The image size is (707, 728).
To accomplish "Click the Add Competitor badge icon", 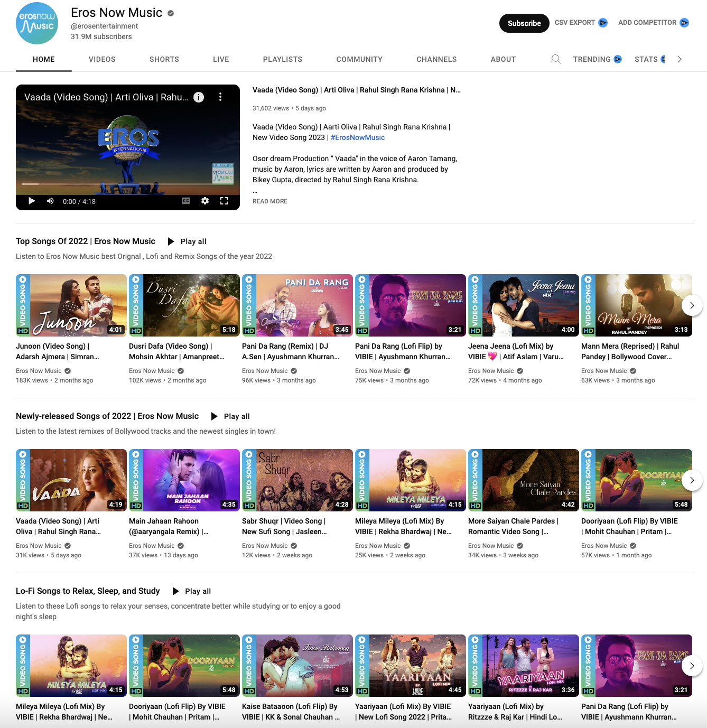I will point(684,23).
